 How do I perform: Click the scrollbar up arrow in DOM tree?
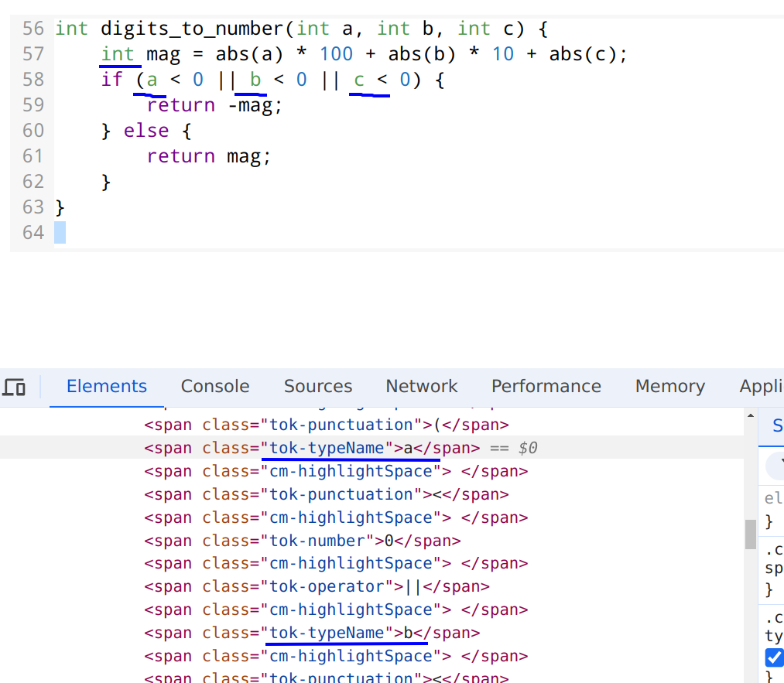click(750, 417)
